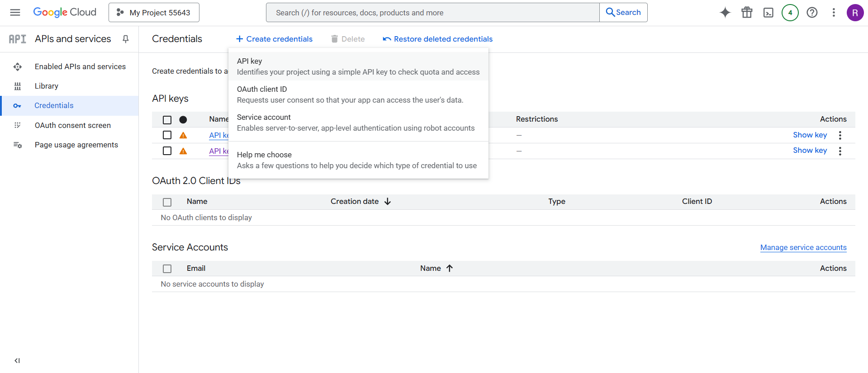The image size is (868, 373).
Task: Click the Name ascending sort arrow
Action: (x=450, y=268)
